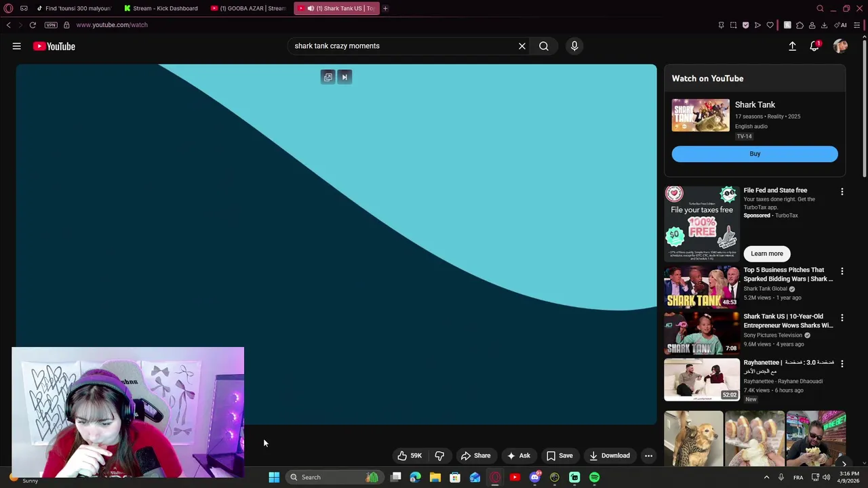Search tabs using the title-bar magnifier
Screen dimensions: 868x488
click(820, 8)
